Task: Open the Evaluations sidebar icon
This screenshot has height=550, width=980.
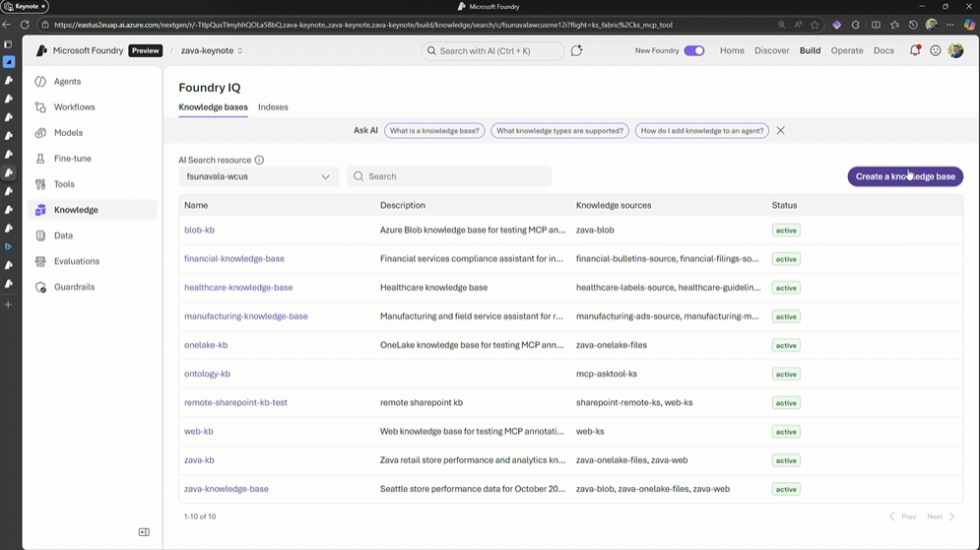Action: 40,261
